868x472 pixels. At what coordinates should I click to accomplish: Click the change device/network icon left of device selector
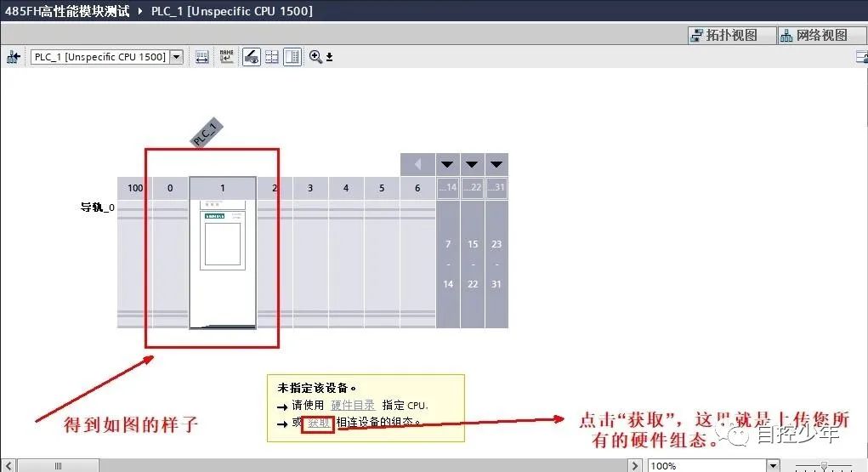point(14,56)
